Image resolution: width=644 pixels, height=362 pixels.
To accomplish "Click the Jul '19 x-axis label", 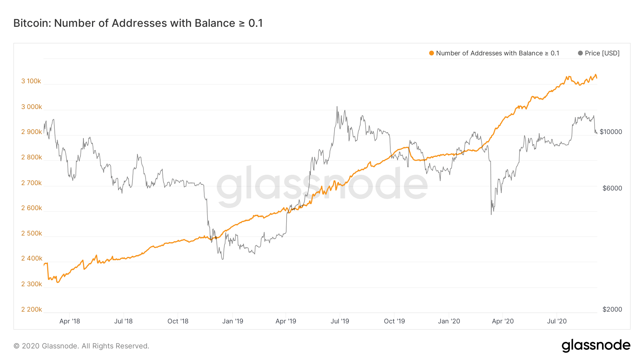I will pyautogui.click(x=340, y=321).
